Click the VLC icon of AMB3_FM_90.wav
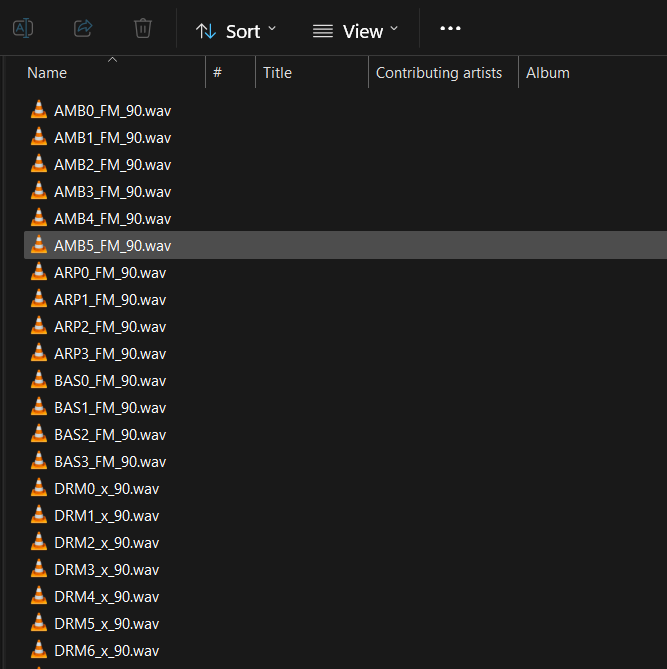 (x=39, y=190)
